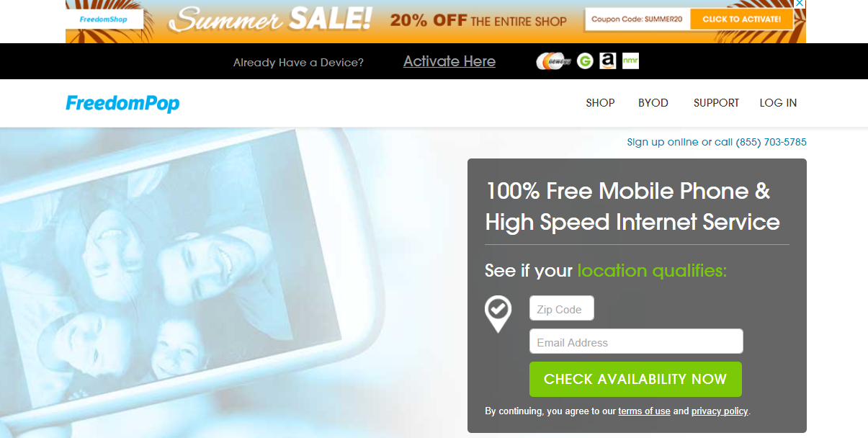
Task: Click the Amazon logo icon
Action: click(608, 61)
